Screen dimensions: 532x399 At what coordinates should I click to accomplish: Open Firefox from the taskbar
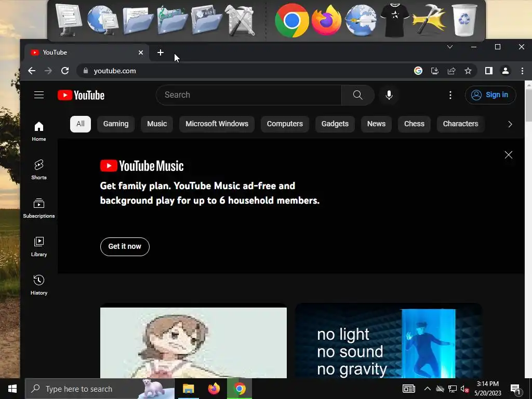(214, 389)
